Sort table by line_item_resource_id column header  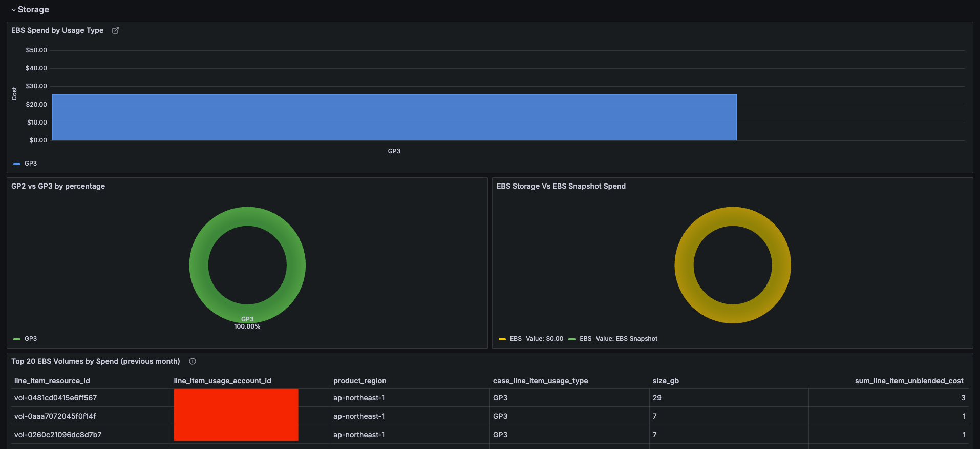click(52, 381)
